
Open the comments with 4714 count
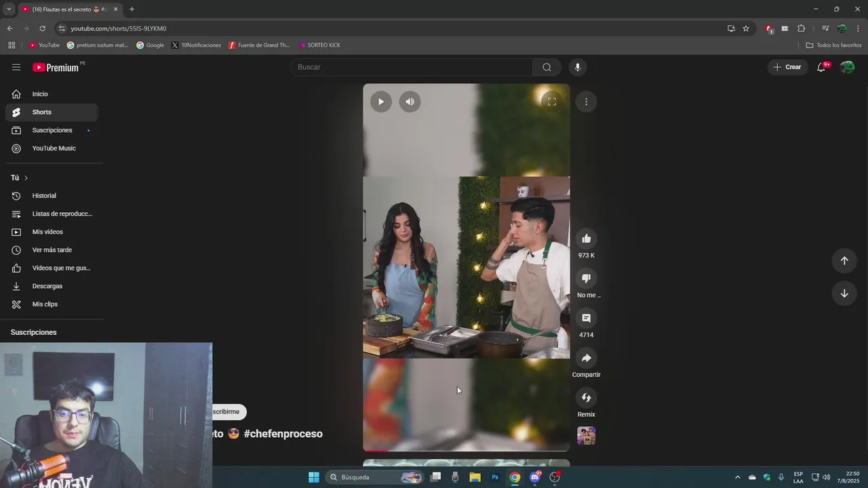(x=586, y=318)
